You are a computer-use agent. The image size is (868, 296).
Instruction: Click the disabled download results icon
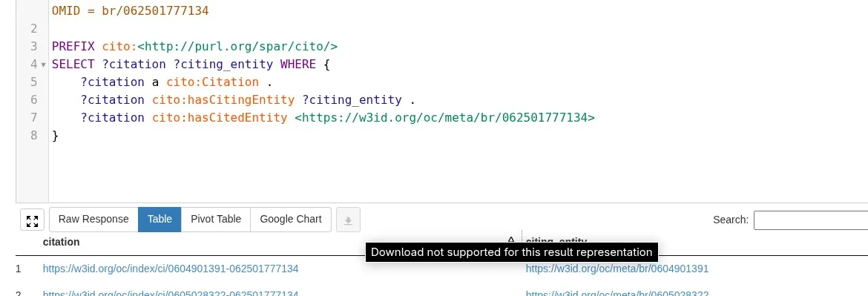[348, 220]
